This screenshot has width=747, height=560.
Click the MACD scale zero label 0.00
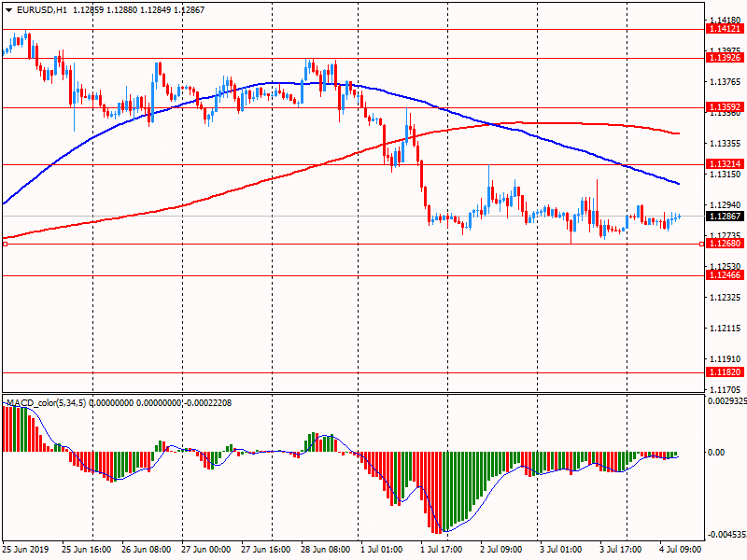tap(716, 452)
